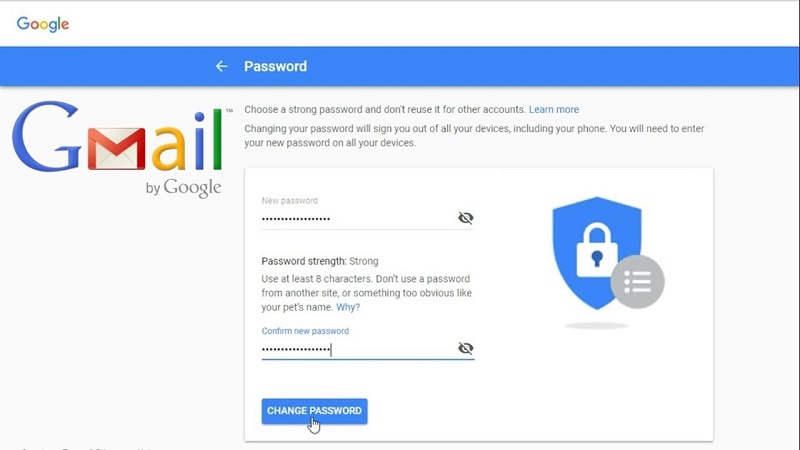
Task: Click the 'Confirm new password' label
Action: coord(305,331)
